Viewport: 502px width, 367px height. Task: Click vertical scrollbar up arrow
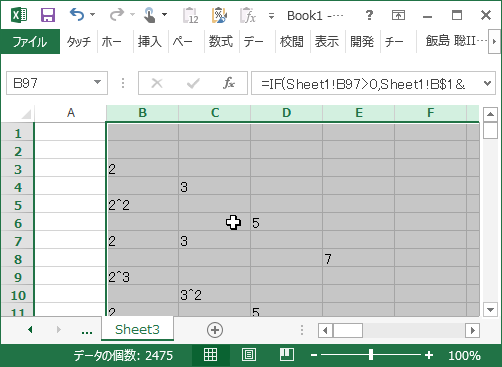point(490,114)
